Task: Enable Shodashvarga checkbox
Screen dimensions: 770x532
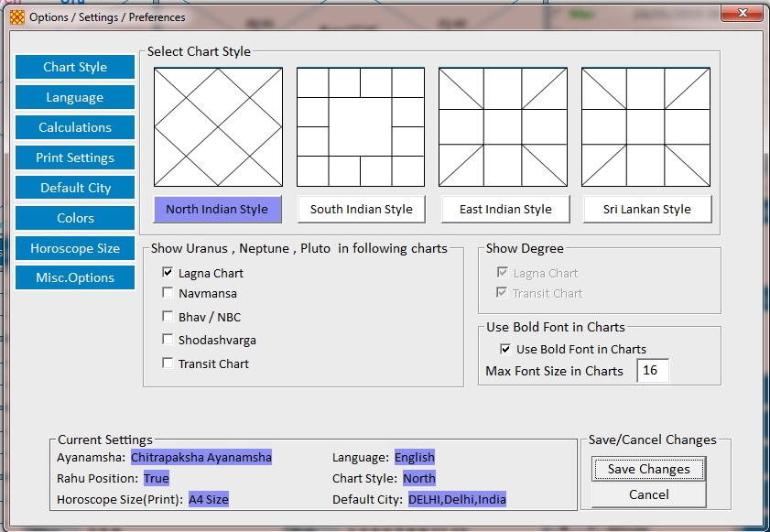Action: [x=168, y=340]
